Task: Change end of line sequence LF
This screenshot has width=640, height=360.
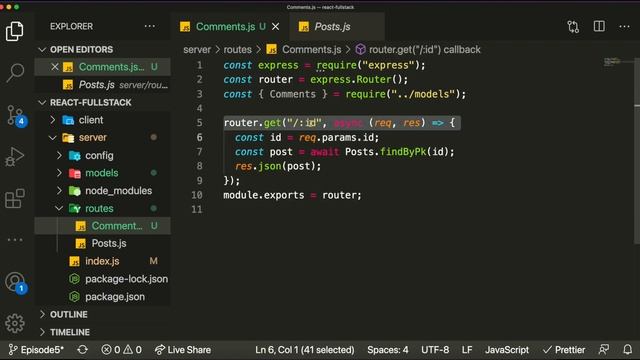Action: (x=467, y=350)
